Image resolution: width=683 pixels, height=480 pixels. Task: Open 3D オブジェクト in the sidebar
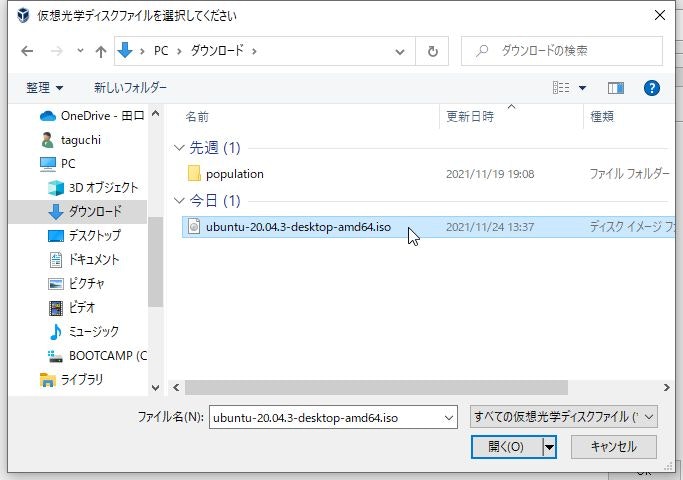tap(93, 188)
